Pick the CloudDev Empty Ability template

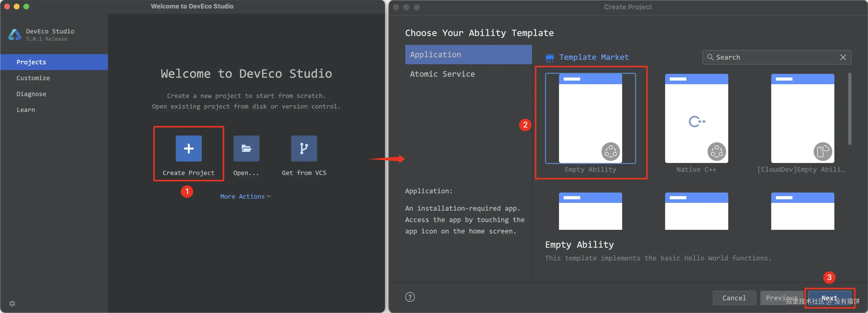click(802, 119)
